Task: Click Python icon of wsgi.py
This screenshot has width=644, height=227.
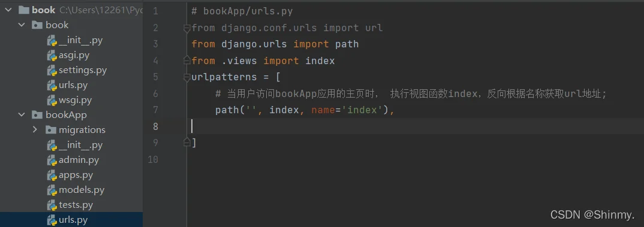Action: 52,100
